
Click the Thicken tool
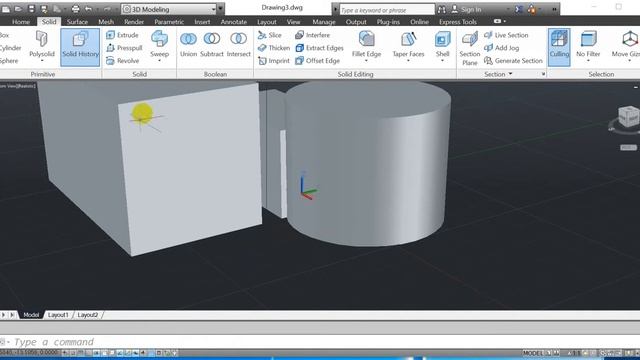pyautogui.click(x=273, y=48)
